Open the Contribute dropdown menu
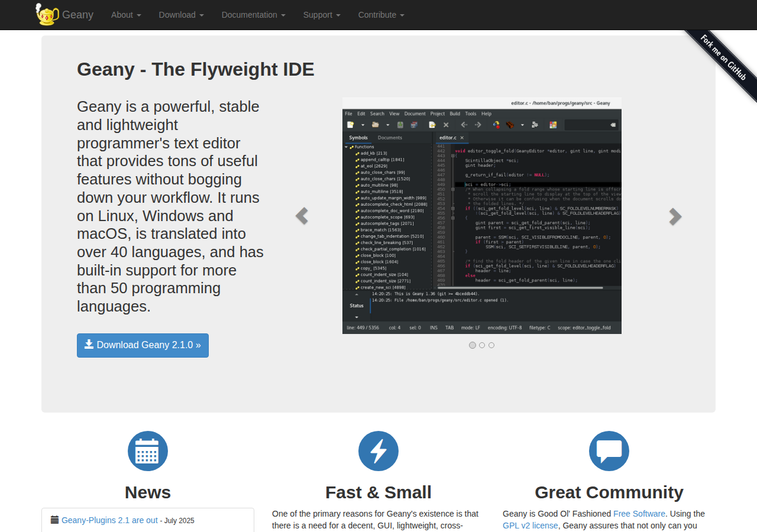The width and height of the screenshot is (757, 532). (381, 15)
